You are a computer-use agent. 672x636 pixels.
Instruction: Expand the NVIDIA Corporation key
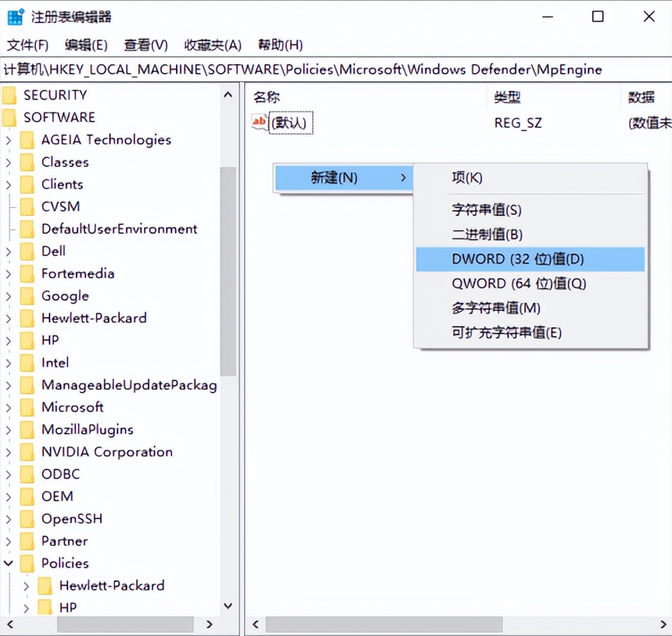[8, 452]
